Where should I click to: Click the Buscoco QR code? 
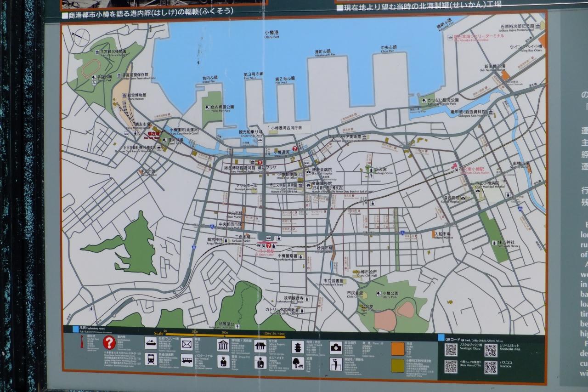[491, 367]
